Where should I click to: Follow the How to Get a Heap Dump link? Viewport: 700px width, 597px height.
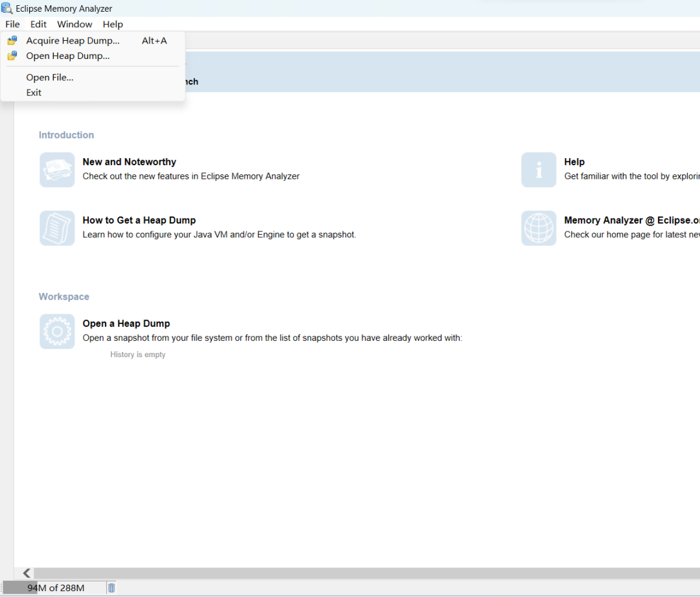[x=139, y=220]
